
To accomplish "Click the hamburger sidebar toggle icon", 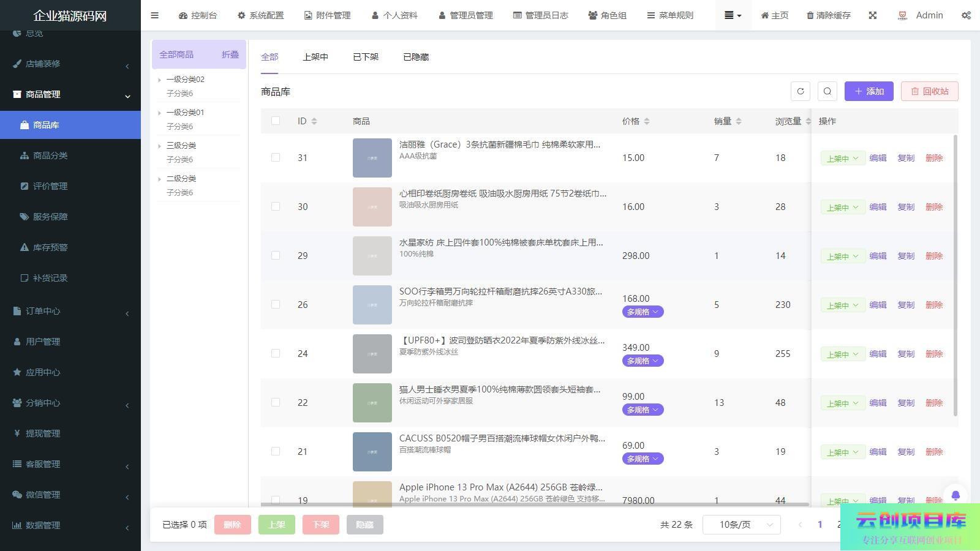I will (x=154, y=15).
